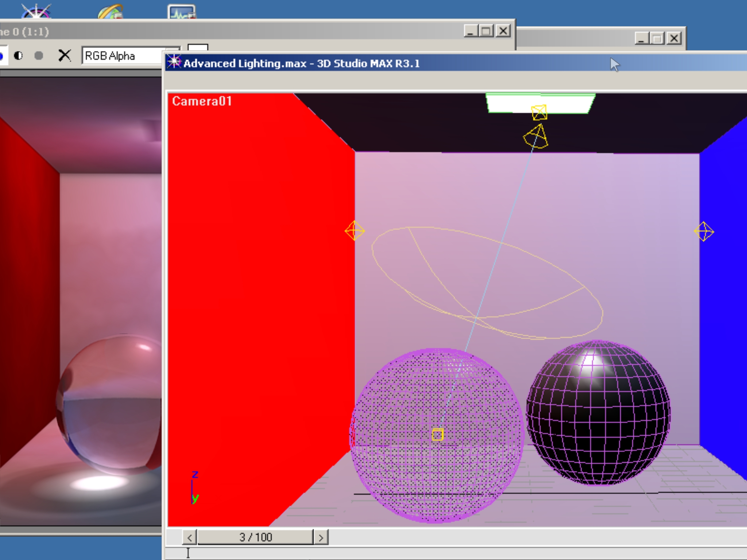Screen dimensions: 747x560
Task: Open the 3D Studio MAX desktop shortcut
Action: [x=36, y=11]
